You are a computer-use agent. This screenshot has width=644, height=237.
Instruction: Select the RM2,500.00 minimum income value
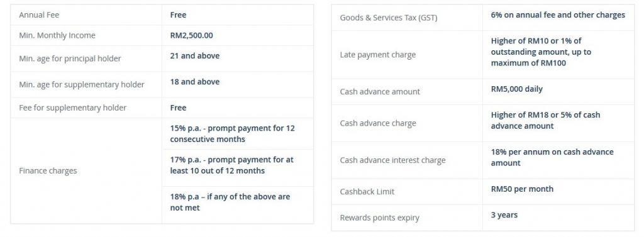click(191, 35)
